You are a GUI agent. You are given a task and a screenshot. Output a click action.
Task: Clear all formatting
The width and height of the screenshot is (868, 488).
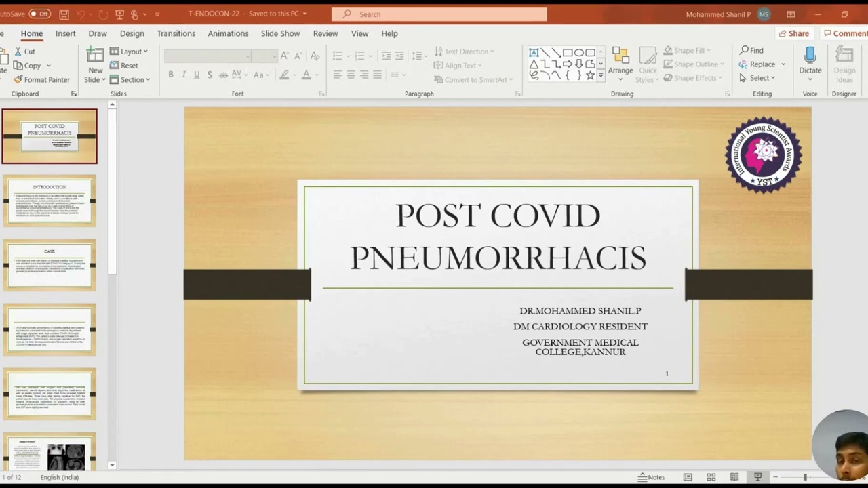tap(315, 56)
